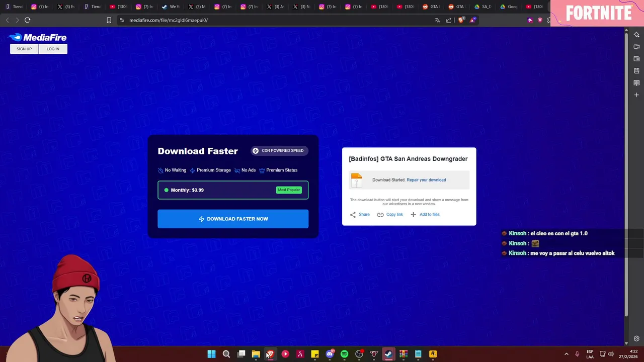
Task: Click the translate page icon in the address bar
Action: pyautogui.click(x=437, y=20)
